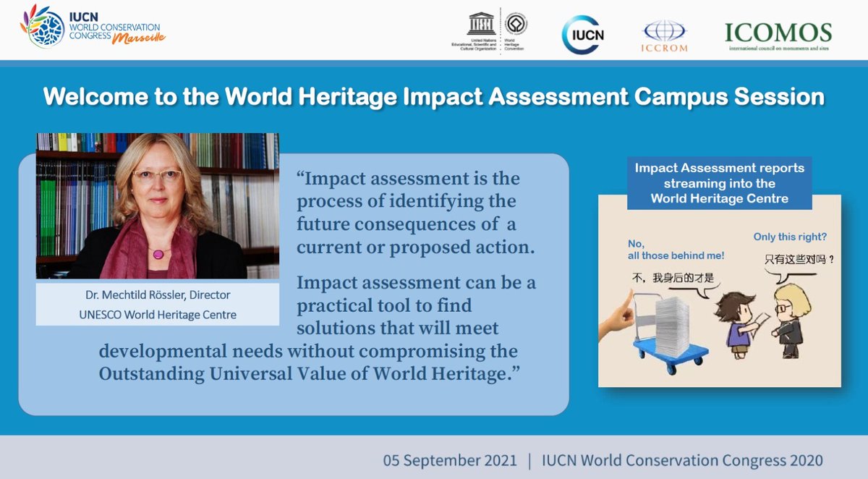Click the IUCN blue circle logo

coord(584,34)
